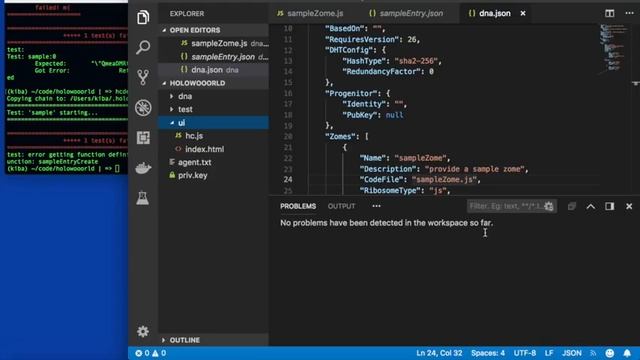Select dna.json in Open Editors
This screenshot has width=640, height=360.
213,70
